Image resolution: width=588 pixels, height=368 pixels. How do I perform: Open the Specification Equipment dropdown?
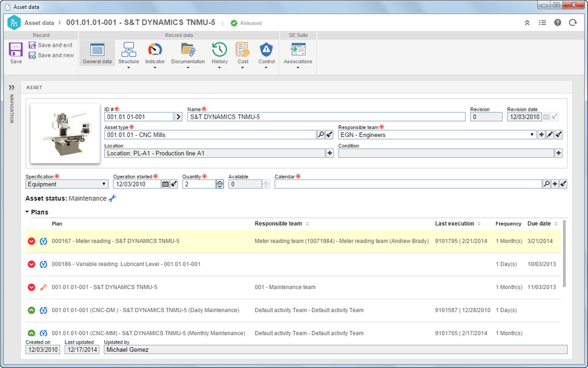pyautogui.click(x=67, y=184)
